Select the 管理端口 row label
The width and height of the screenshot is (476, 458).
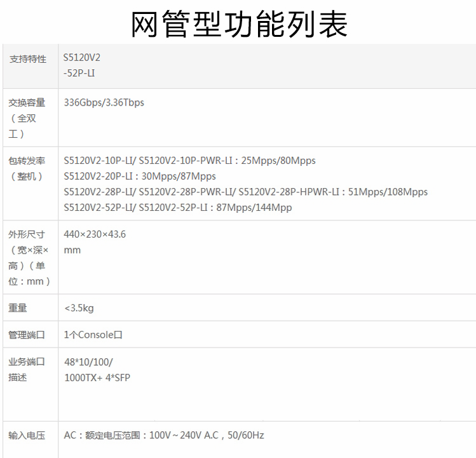point(27,335)
